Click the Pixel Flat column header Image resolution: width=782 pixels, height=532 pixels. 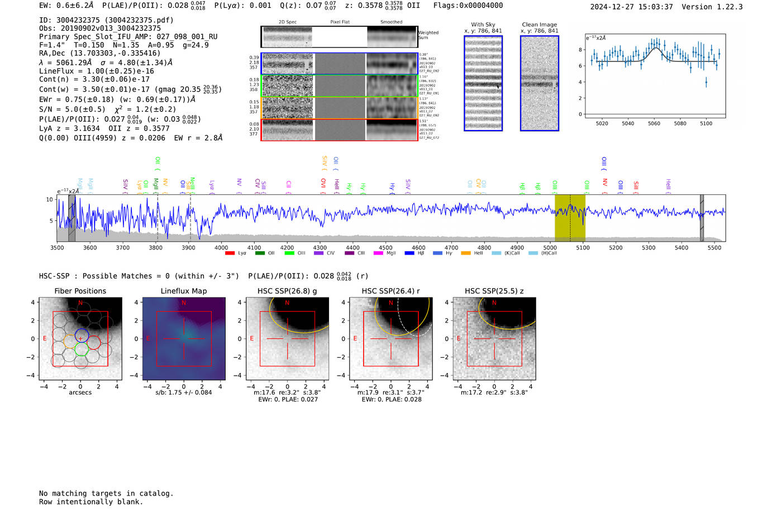[340, 22]
